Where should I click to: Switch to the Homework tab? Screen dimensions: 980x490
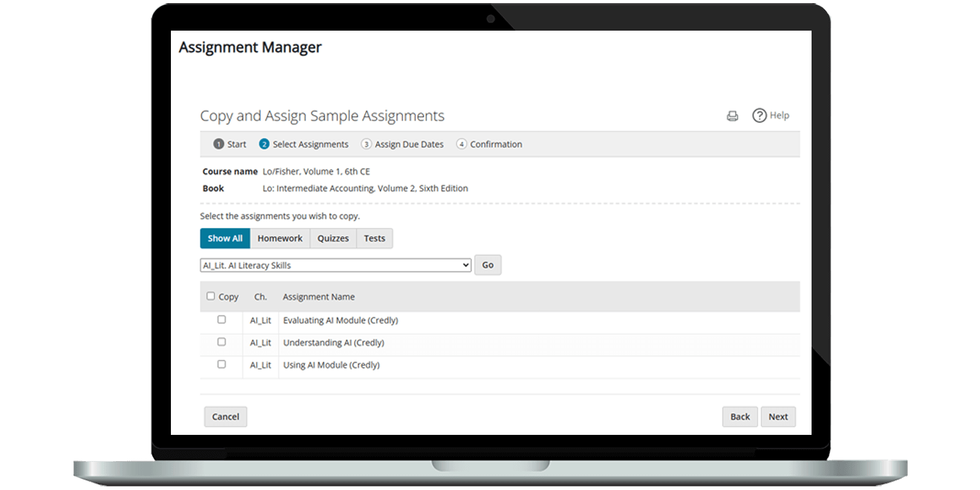pos(280,238)
